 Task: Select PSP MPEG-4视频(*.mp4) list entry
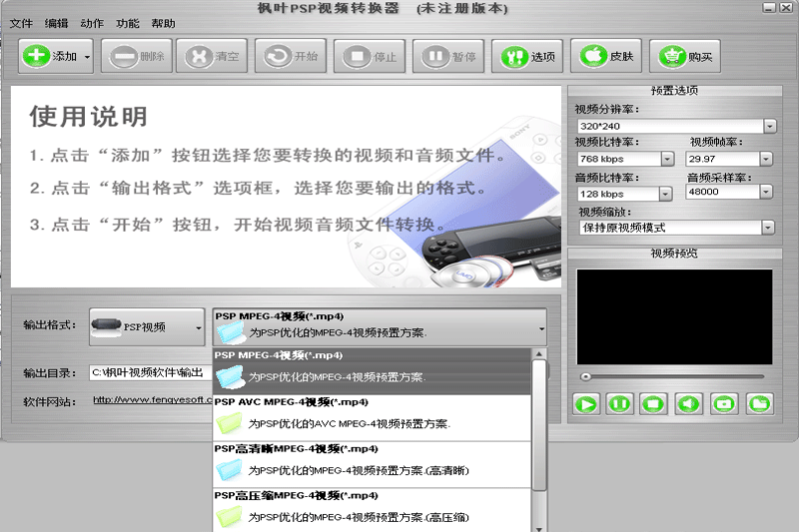coord(372,371)
